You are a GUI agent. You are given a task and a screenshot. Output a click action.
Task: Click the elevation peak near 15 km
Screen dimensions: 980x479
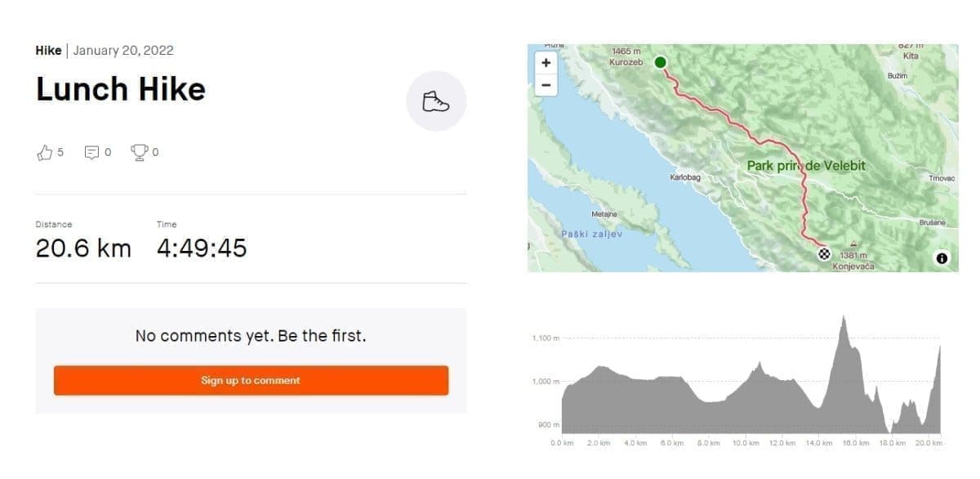tap(844, 319)
